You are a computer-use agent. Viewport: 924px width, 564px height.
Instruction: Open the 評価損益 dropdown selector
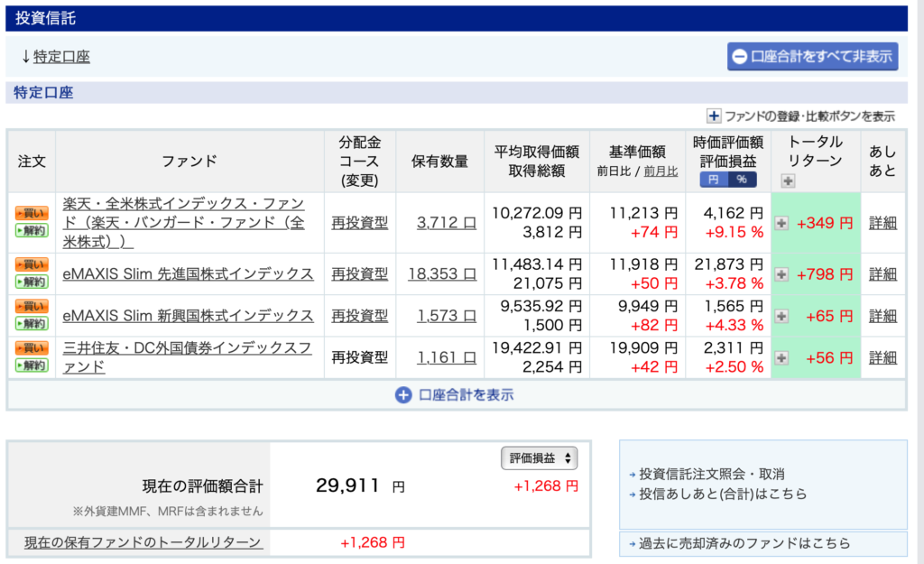pyautogui.click(x=540, y=458)
